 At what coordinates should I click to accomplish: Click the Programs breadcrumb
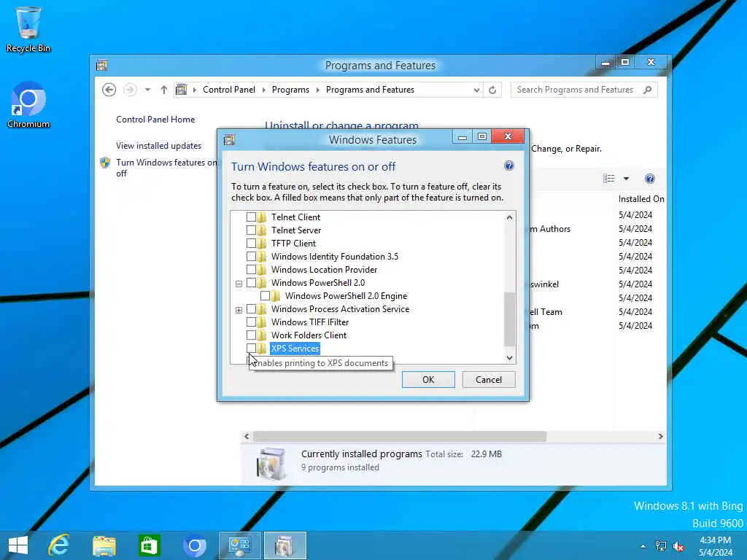(x=290, y=90)
